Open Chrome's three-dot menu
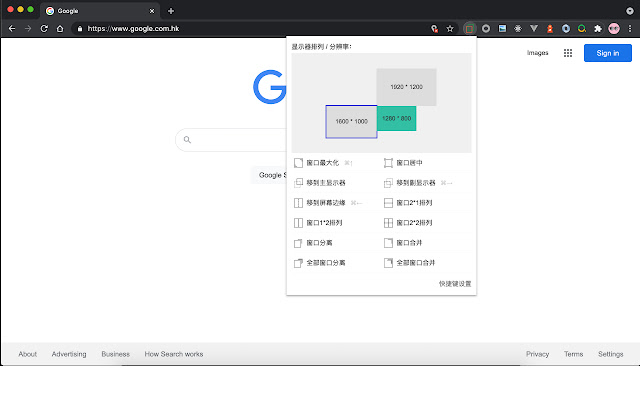The height and width of the screenshot is (400, 640). coord(630,29)
